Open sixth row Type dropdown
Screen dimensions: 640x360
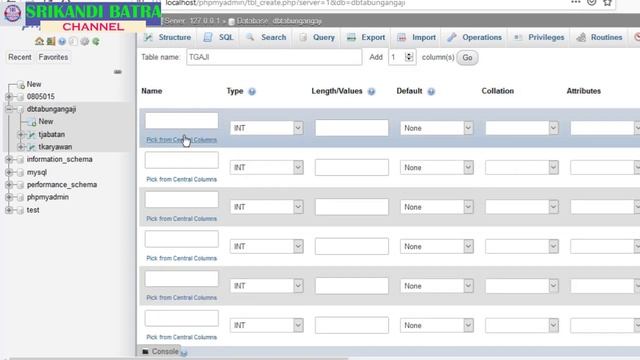(267, 325)
